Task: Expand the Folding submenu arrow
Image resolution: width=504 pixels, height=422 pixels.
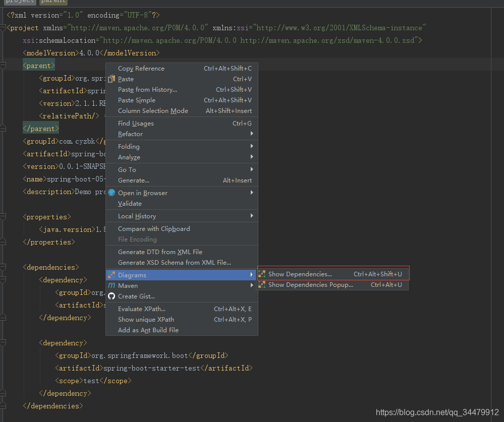Action: tap(252, 146)
